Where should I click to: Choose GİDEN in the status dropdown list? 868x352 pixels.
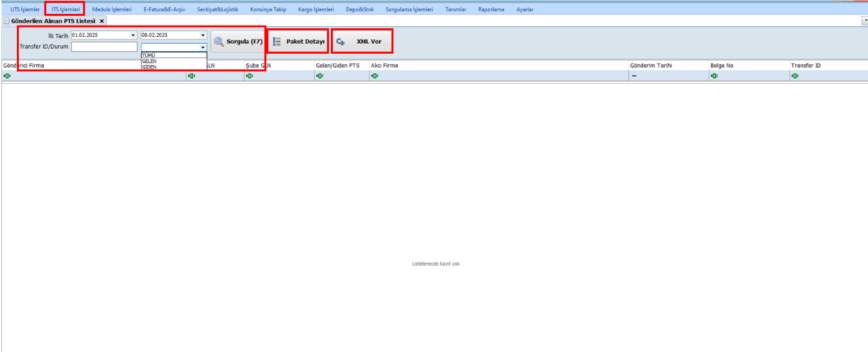click(149, 66)
